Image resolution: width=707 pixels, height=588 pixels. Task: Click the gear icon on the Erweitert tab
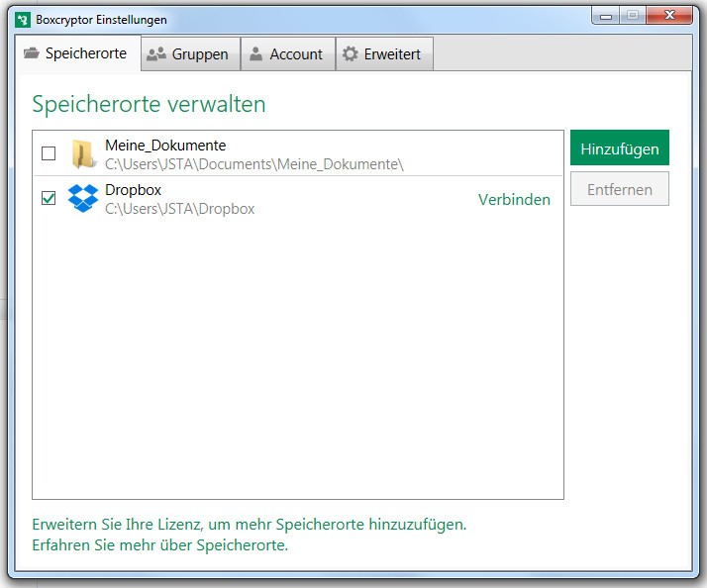350,54
